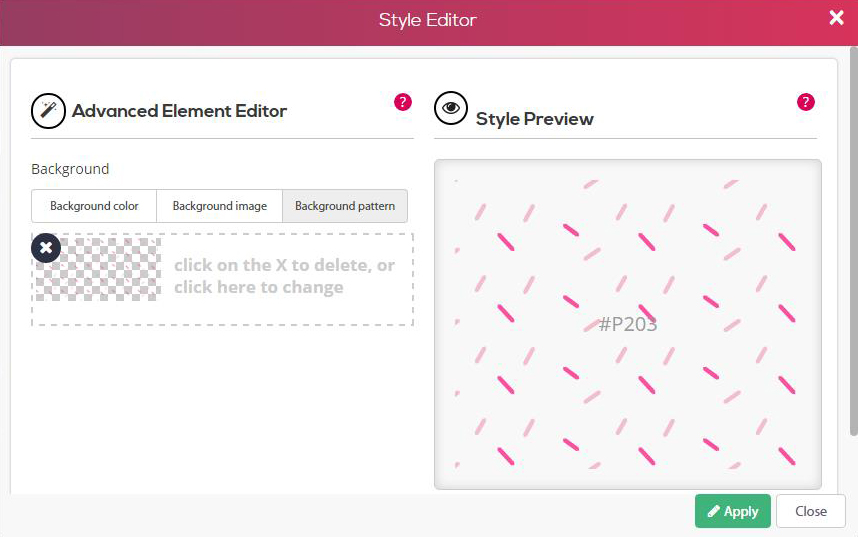Click the 'Style Preview' heading
This screenshot has height=537, width=858.
click(535, 119)
